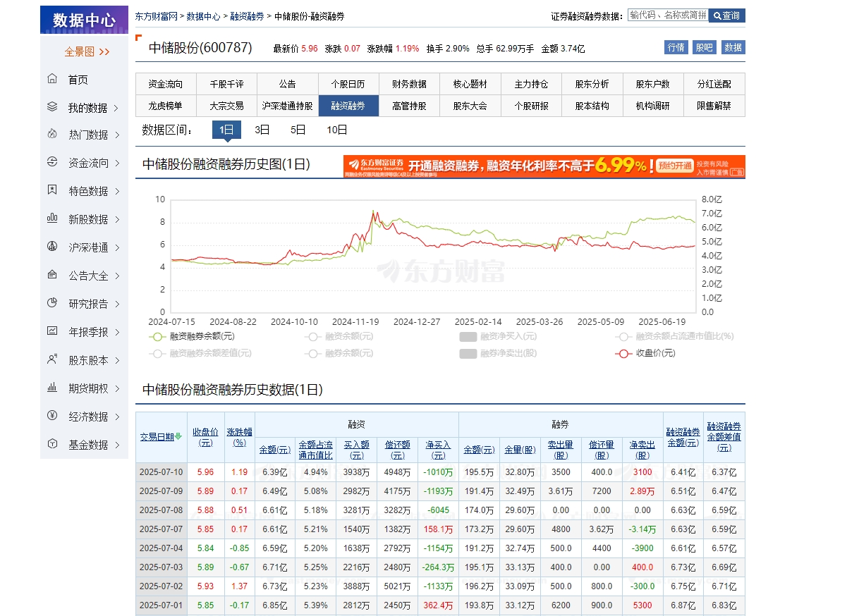Click the magnifier 查询 search button
The width and height of the screenshot is (847, 616).
tap(727, 16)
